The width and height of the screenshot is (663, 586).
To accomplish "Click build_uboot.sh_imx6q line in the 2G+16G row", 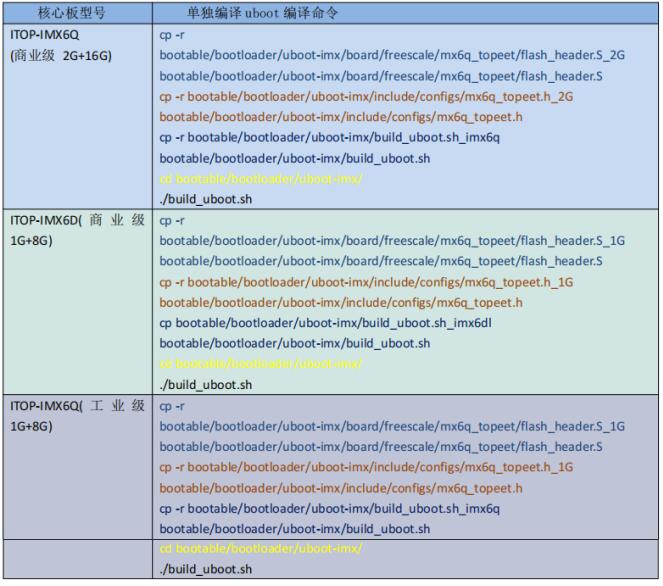I will (329, 137).
